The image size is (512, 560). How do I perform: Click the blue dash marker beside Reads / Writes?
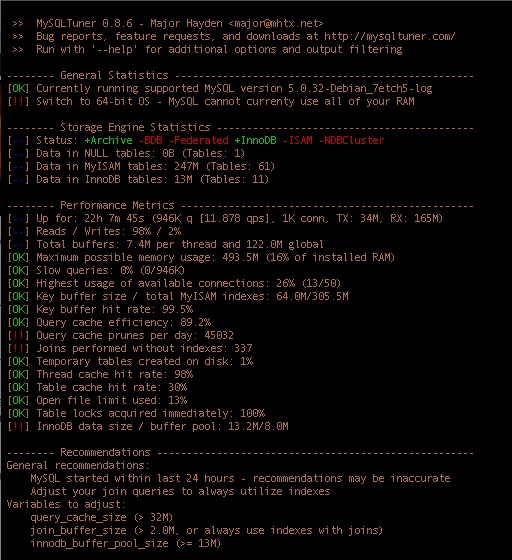coord(18,231)
